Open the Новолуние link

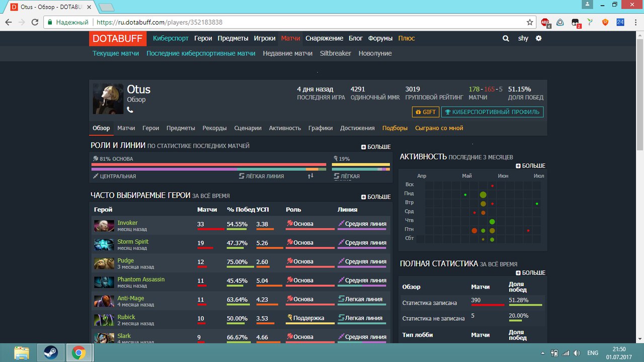point(375,53)
